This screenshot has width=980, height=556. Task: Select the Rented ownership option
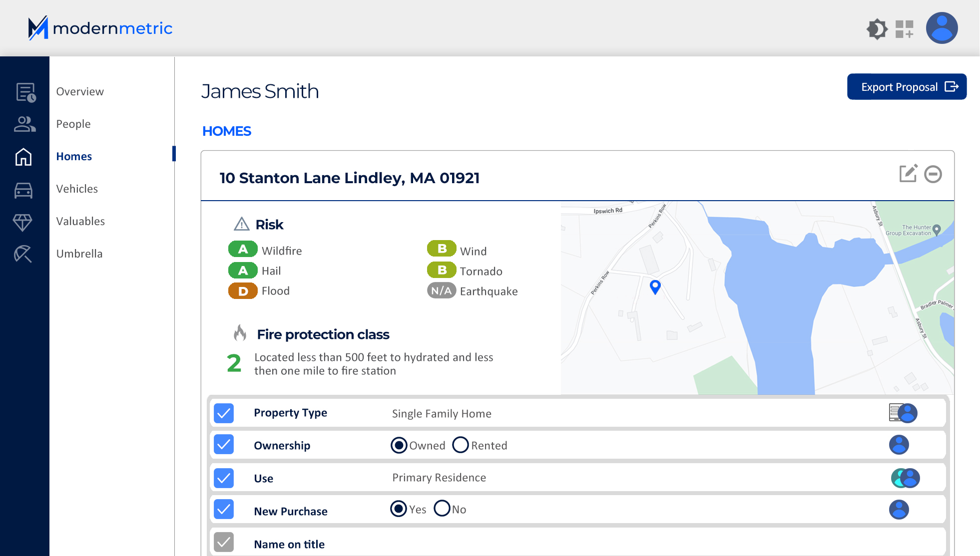(461, 445)
